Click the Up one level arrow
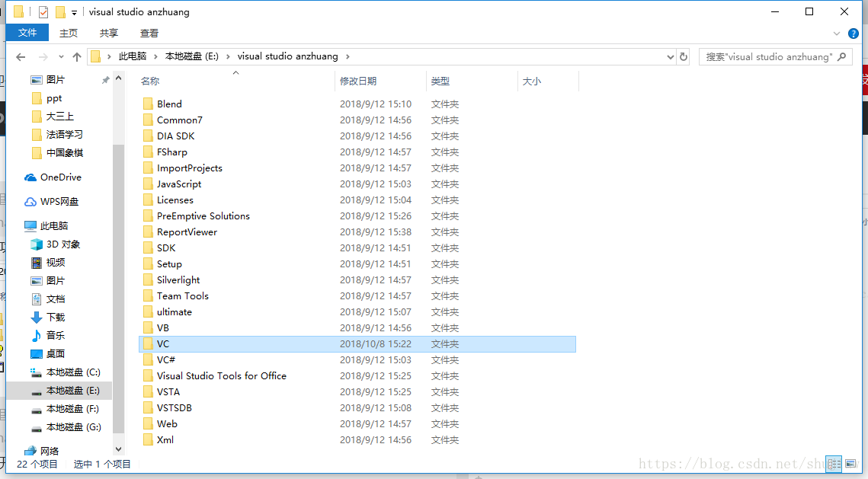The width and height of the screenshot is (868, 479). pyautogui.click(x=76, y=57)
